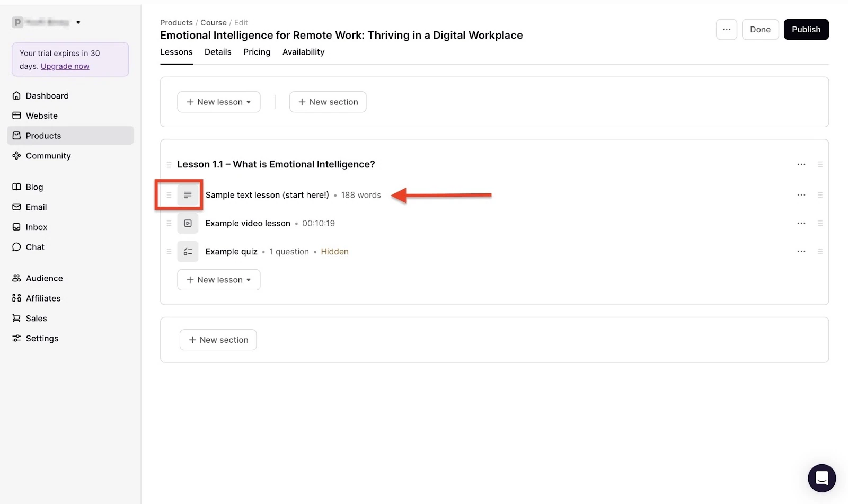Open three-dot menu for Lesson 1.1 section
This screenshot has height=504, width=848.
[801, 164]
